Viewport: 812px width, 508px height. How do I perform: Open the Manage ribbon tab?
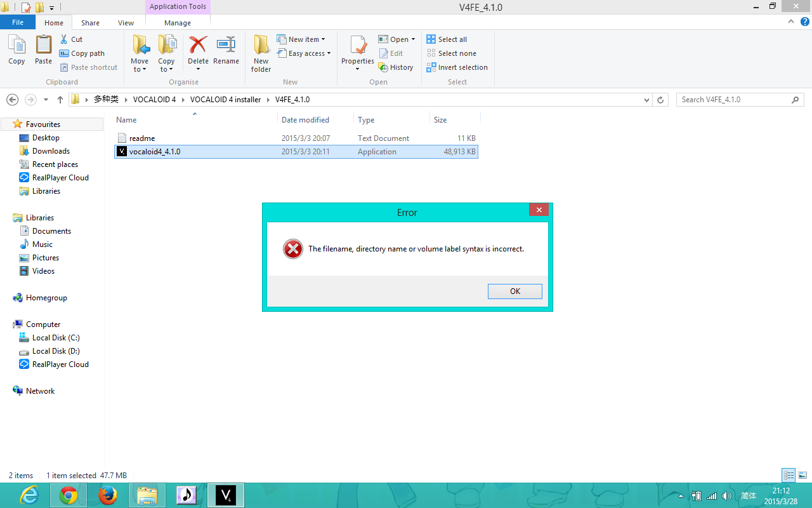[x=178, y=23]
